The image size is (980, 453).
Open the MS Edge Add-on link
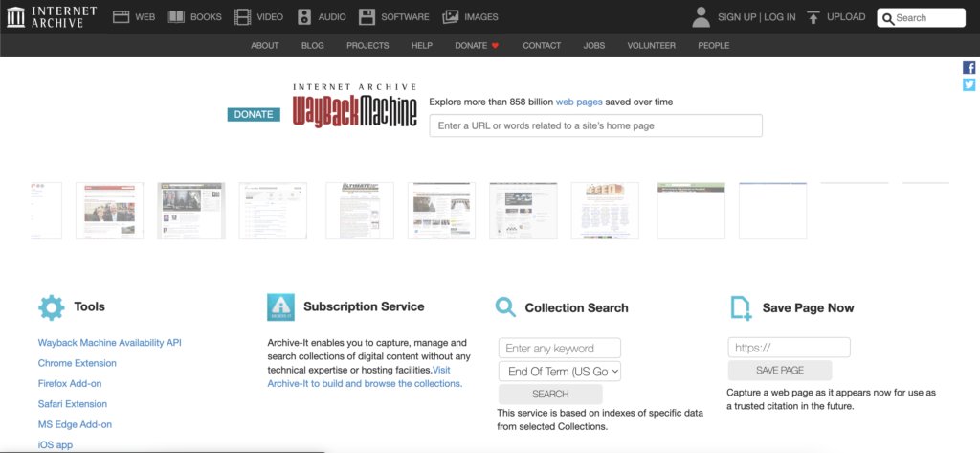coord(75,424)
